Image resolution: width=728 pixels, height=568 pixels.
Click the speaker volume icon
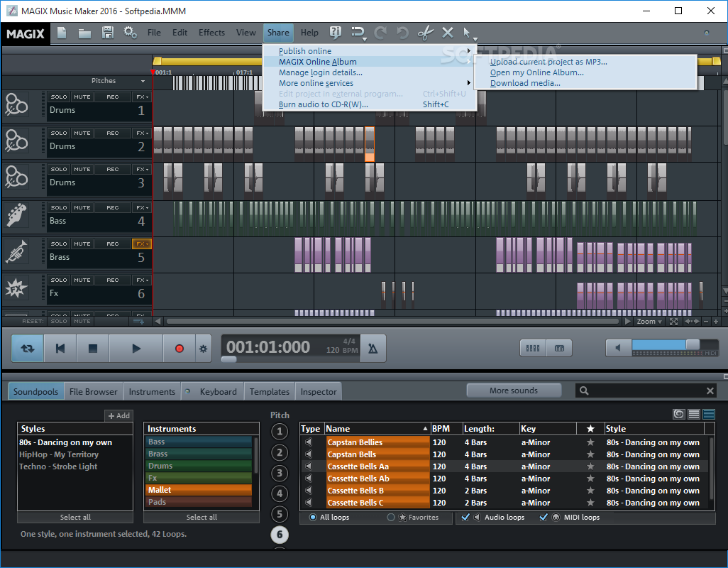pos(618,348)
